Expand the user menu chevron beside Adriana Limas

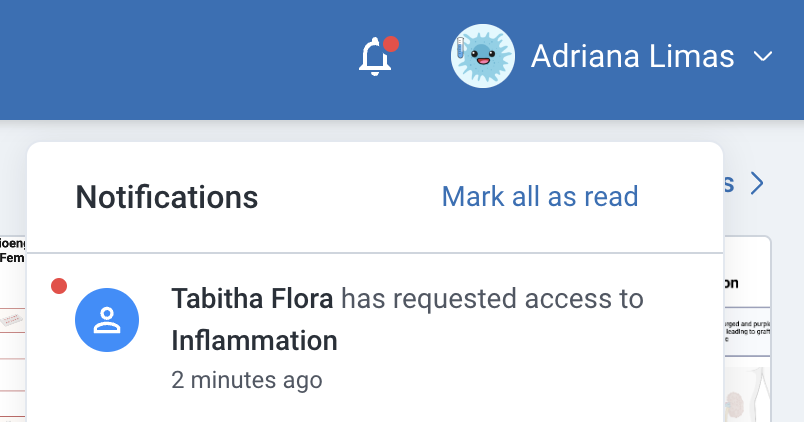(x=763, y=57)
